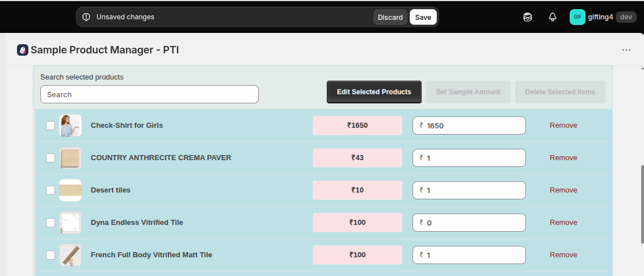Viewport: 644px width, 276px height.
Task: Click Set Sample Amount button
Action: pyautogui.click(x=468, y=92)
